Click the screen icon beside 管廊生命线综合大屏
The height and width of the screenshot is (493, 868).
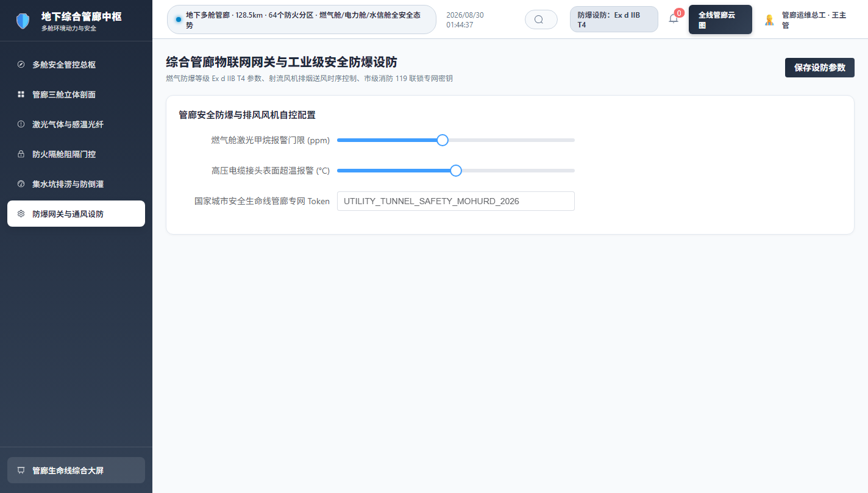(21, 470)
